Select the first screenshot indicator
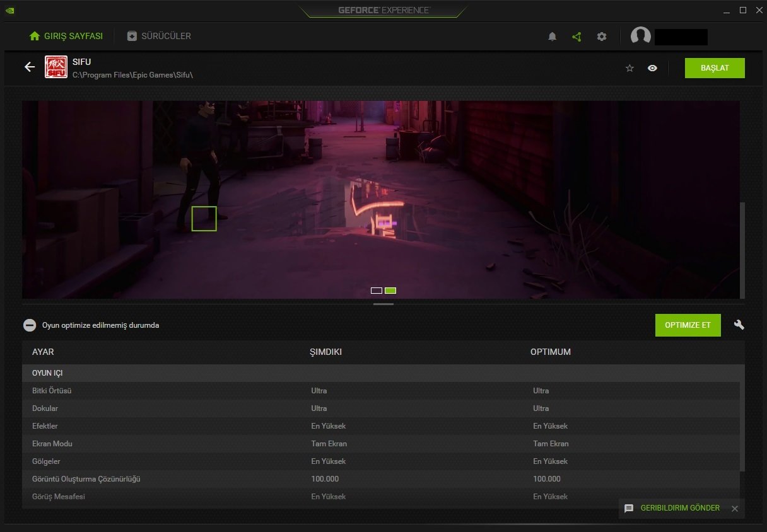Image resolution: width=767 pixels, height=532 pixels. pos(377,291)
